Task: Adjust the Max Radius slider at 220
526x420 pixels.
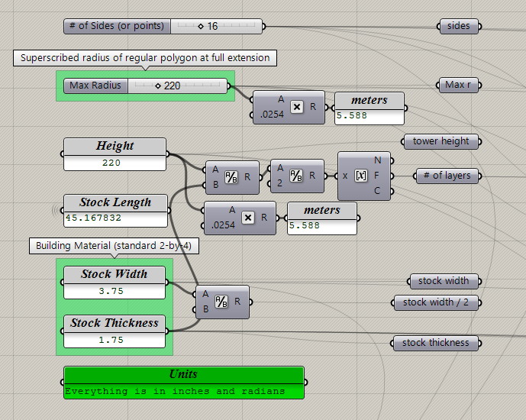Action: (x=177, y=86)
